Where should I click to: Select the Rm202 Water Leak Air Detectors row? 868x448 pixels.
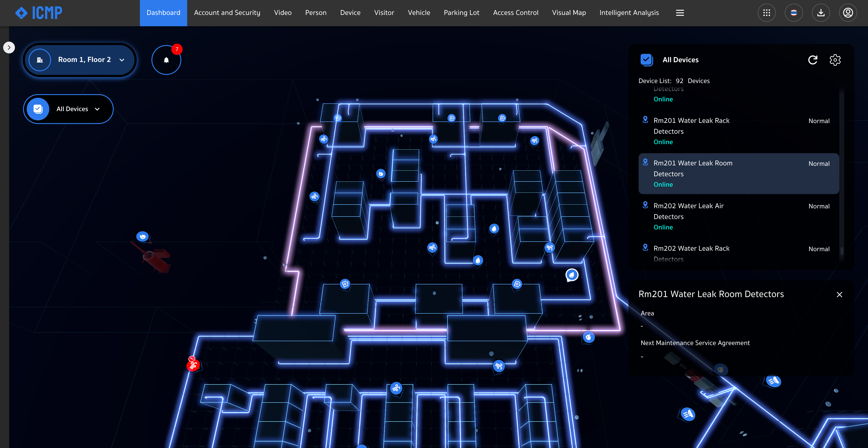739,216
